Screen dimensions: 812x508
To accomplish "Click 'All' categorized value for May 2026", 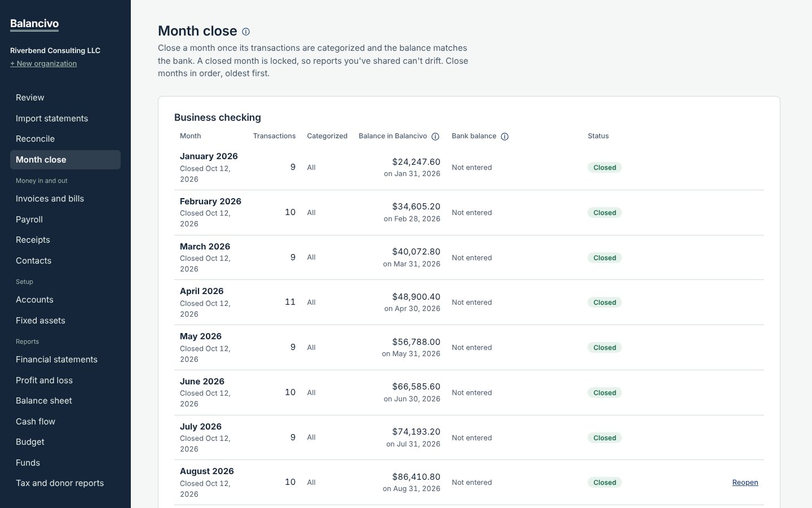I will point(311,348).
